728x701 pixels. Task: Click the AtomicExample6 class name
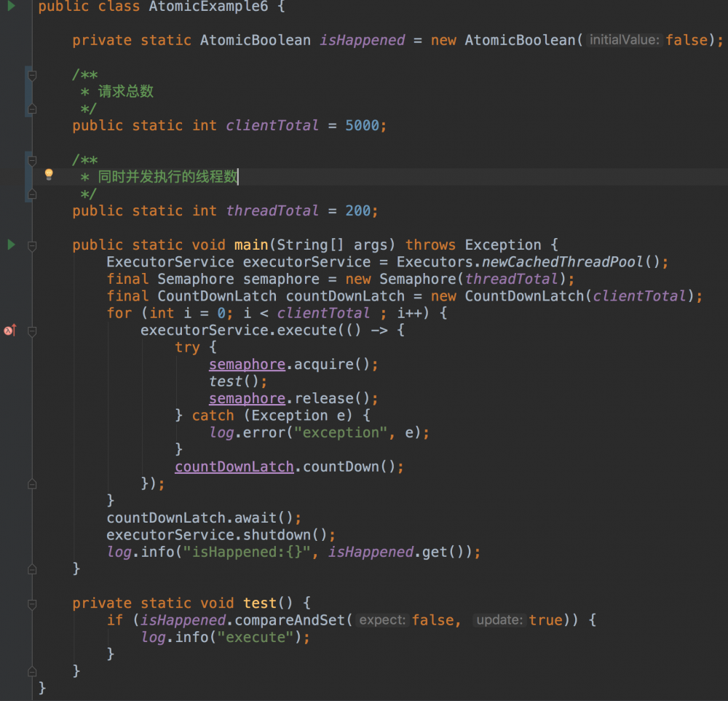coord(208,7)
